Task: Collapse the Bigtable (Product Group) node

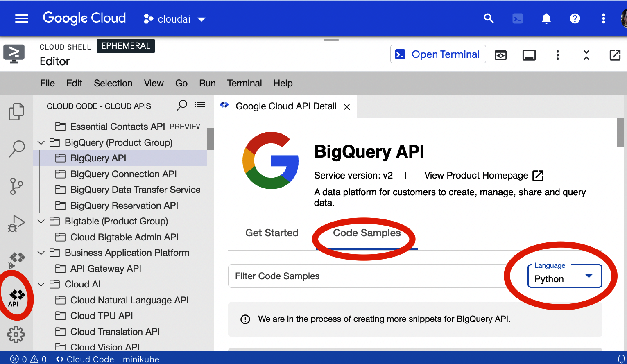Action: [41, 221]
